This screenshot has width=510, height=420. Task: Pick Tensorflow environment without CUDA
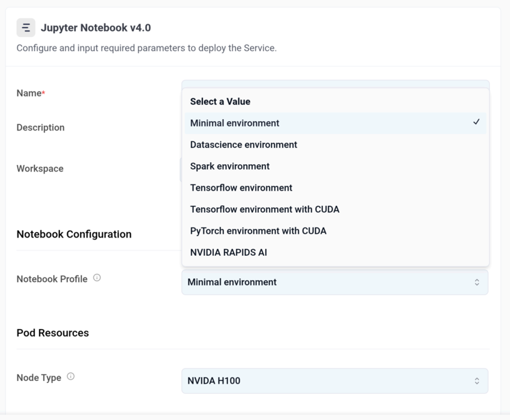335,188
